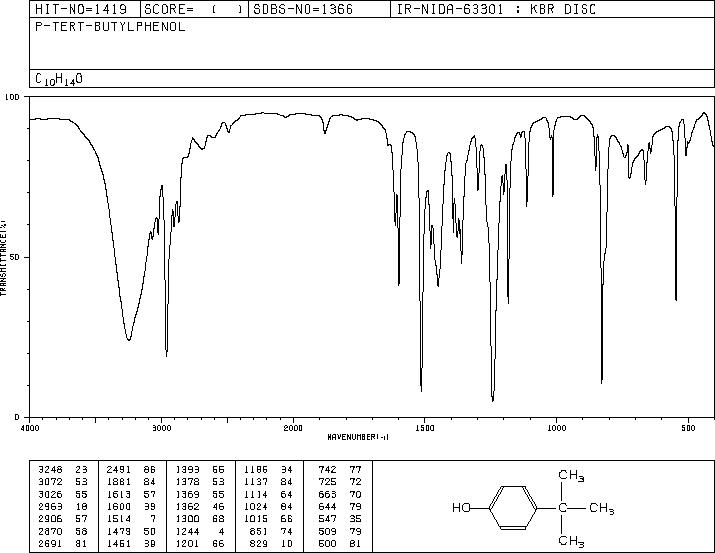Click the WAVENUMBER x-axis title
This screenshot has width=715, height=553.
coord(358,437)
